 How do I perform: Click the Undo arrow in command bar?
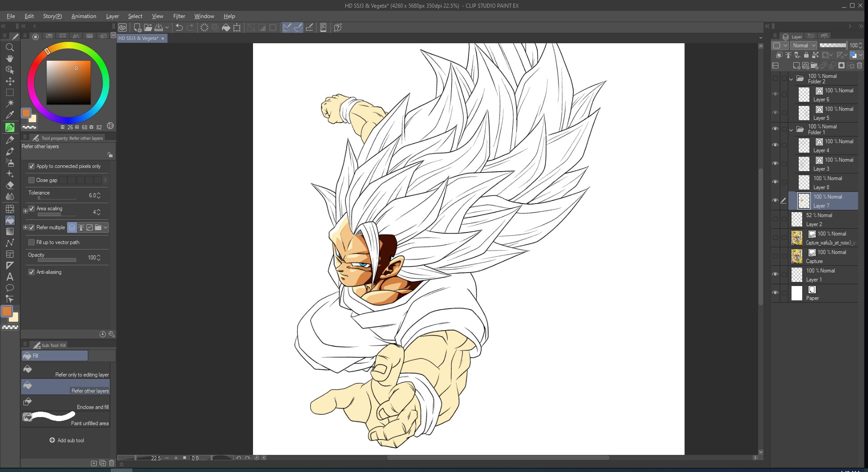pos(179,27)
